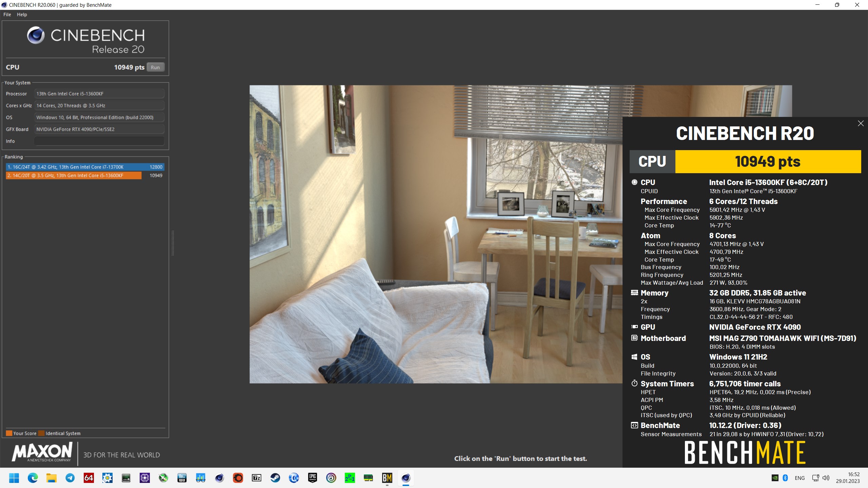Click the yellow 10949 pts score banner

coord(768,162)
